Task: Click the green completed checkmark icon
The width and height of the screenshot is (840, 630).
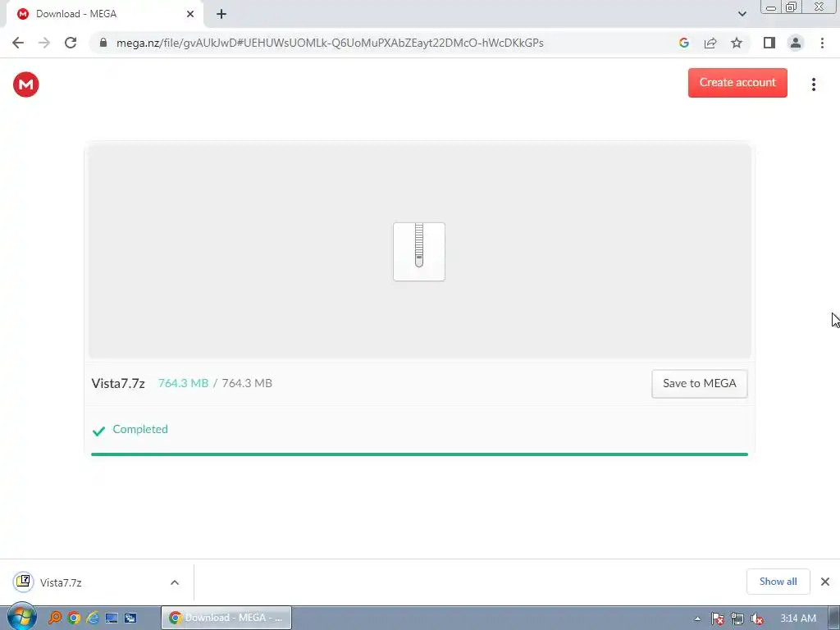Action: pyautogui.click(x=98, y=431)
